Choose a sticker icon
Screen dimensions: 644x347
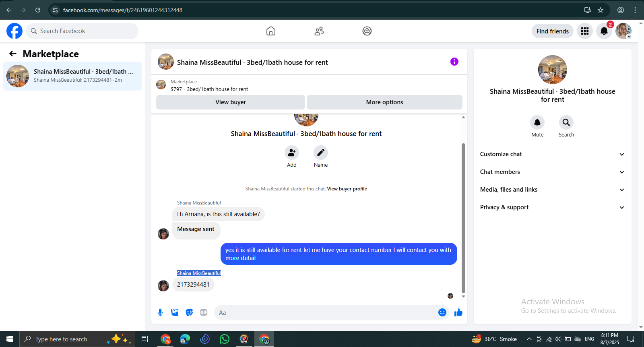click(x=189, y=312)
